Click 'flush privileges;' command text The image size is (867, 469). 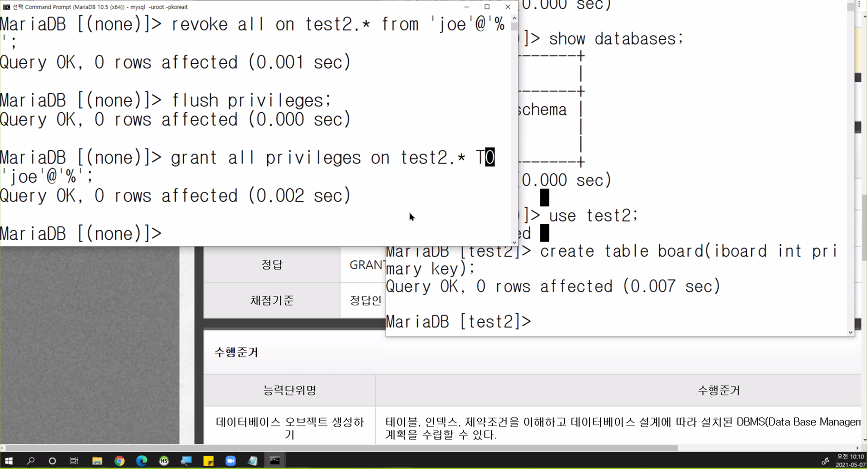[x=251, y=101]
